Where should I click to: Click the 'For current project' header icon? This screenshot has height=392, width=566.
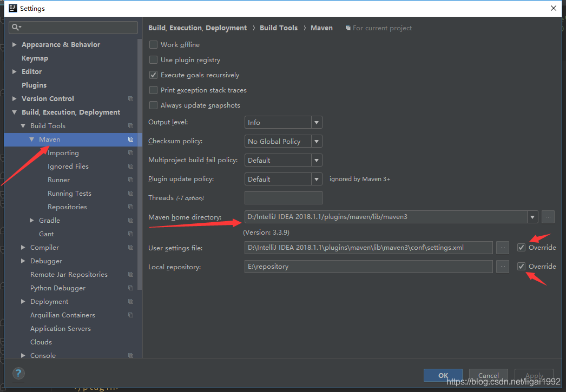pyautogui.click(x=348, y=28)
